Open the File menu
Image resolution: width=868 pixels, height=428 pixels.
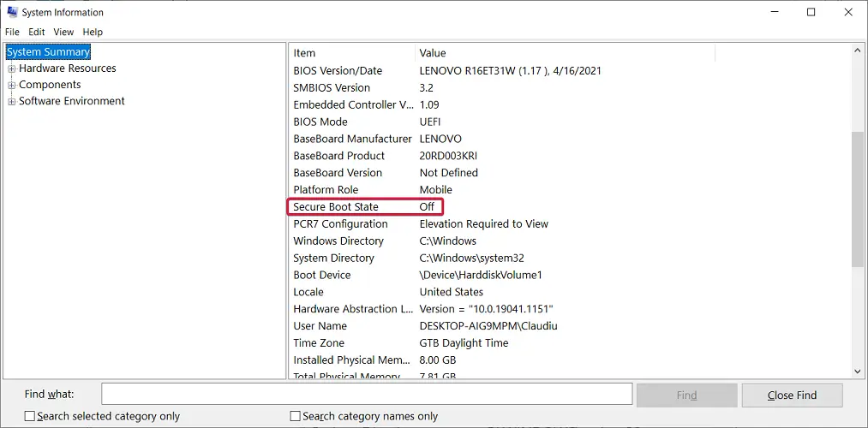coord(12,32)
